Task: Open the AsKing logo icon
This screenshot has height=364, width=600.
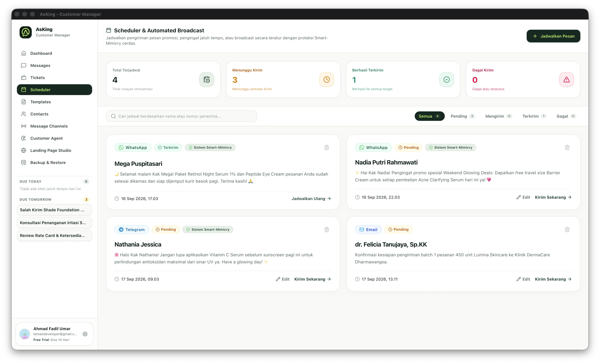Action: pos(26,32)
